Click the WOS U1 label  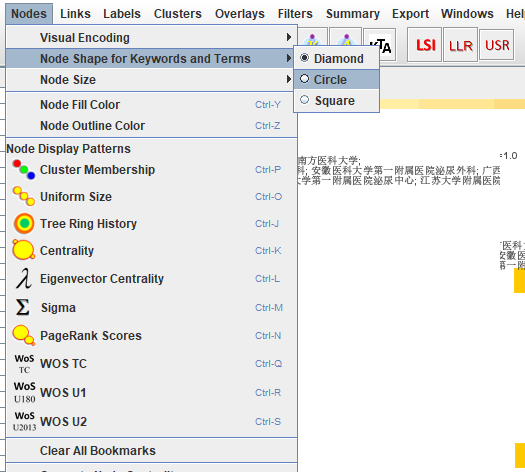(x=63, y=393)
